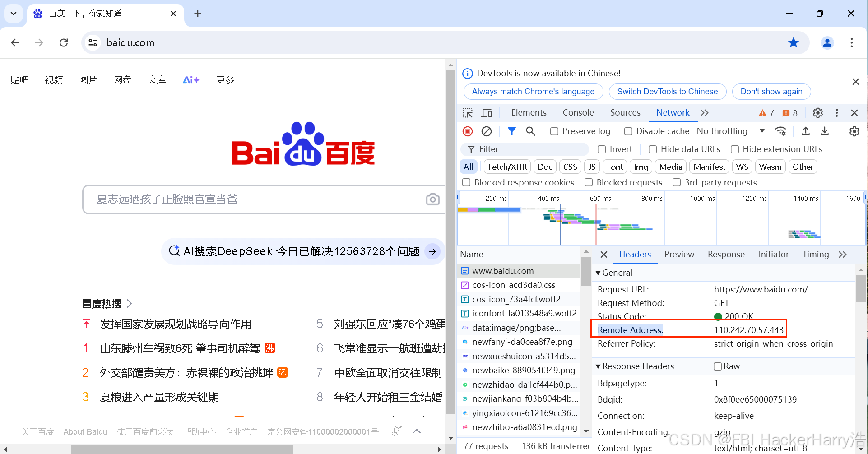Image resolution: width=868 pixels, height=454 pixels.
Task: Open the Response tab
Action: [726, 255]
